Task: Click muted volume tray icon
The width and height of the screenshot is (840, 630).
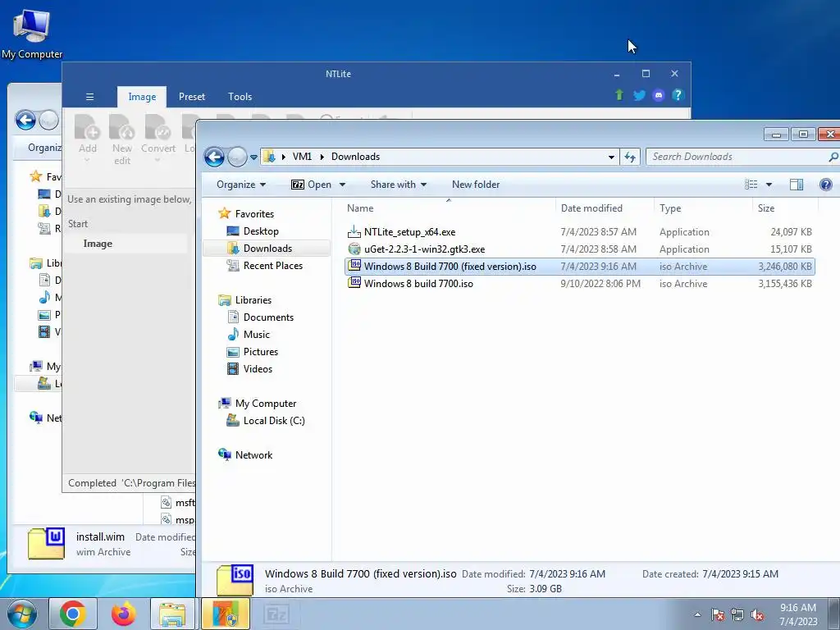Action: [x=757, y=614]
